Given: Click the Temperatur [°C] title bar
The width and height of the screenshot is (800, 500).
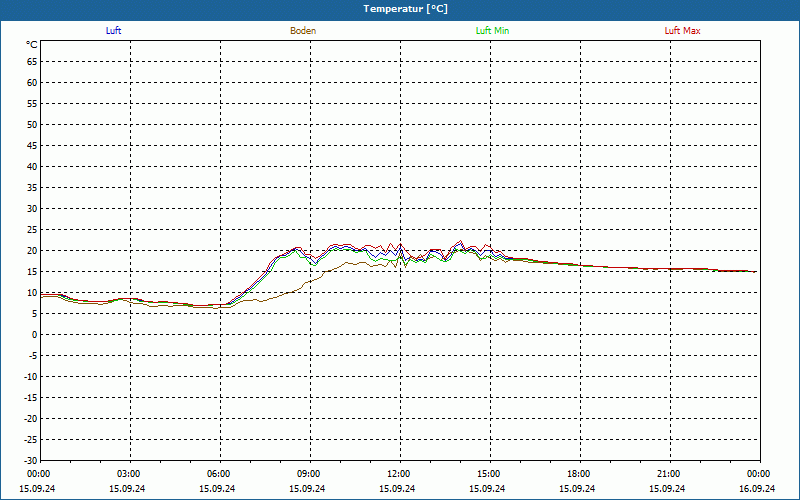Looking at the screenshot, I should 400,9.
